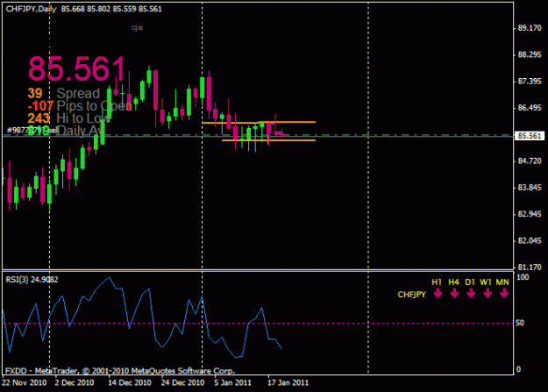The image size is (548, 392).
Task: Click the 81.170 price axis label
Action: pos(529,267)
